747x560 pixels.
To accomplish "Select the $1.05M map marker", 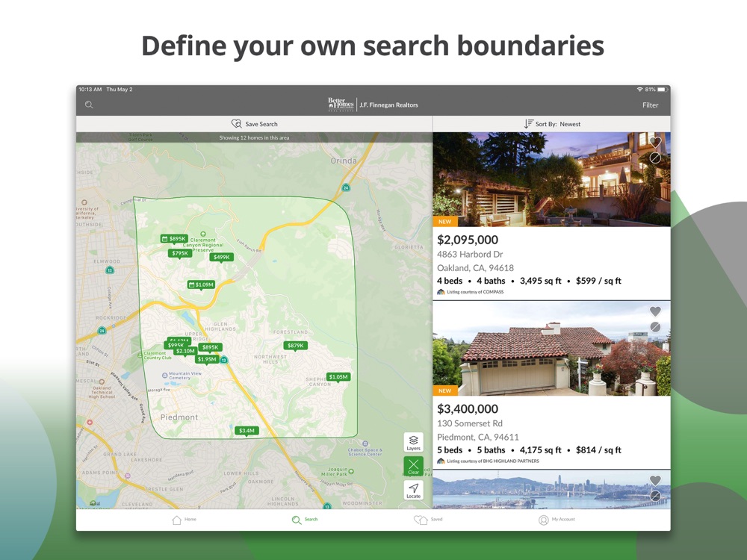I will 338,377.
